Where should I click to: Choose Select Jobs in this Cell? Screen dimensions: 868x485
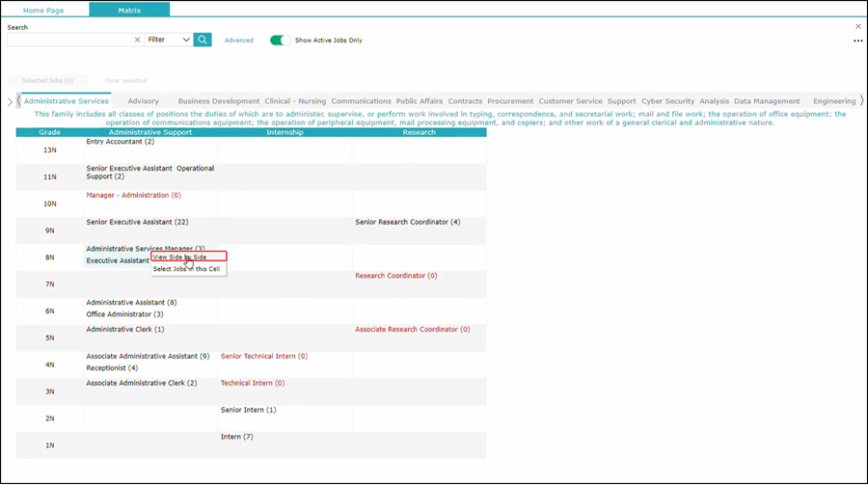click(188, 269)
